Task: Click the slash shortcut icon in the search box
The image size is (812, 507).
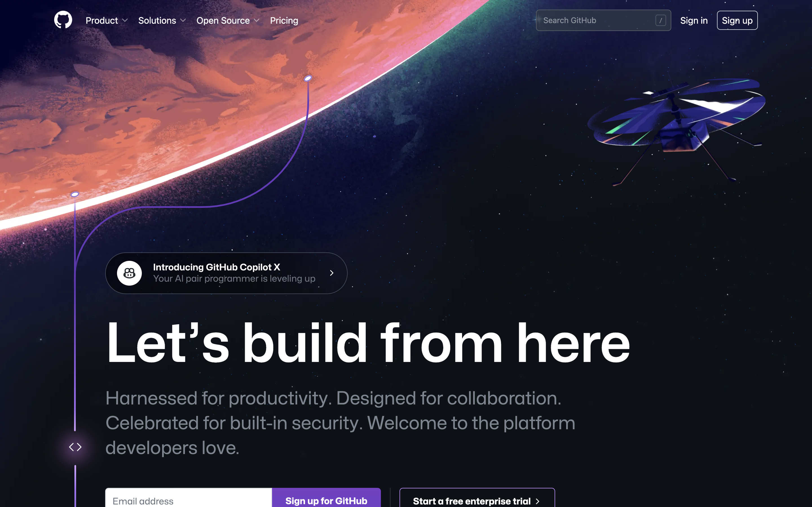Action: click(x=661, y=21)
